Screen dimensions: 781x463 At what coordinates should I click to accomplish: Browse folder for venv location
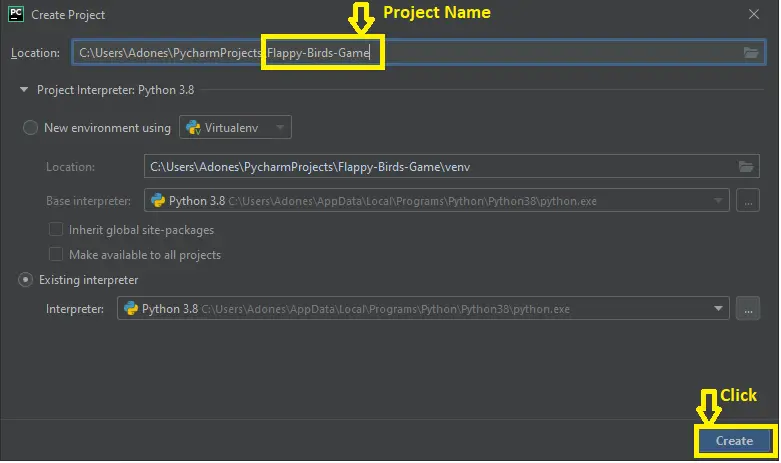pos(746,166)
